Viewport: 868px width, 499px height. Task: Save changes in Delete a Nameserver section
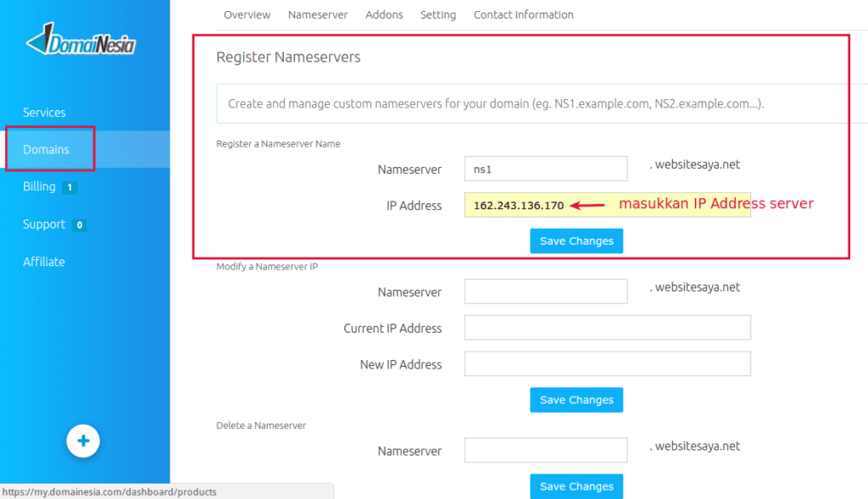(x=576, y=485)
